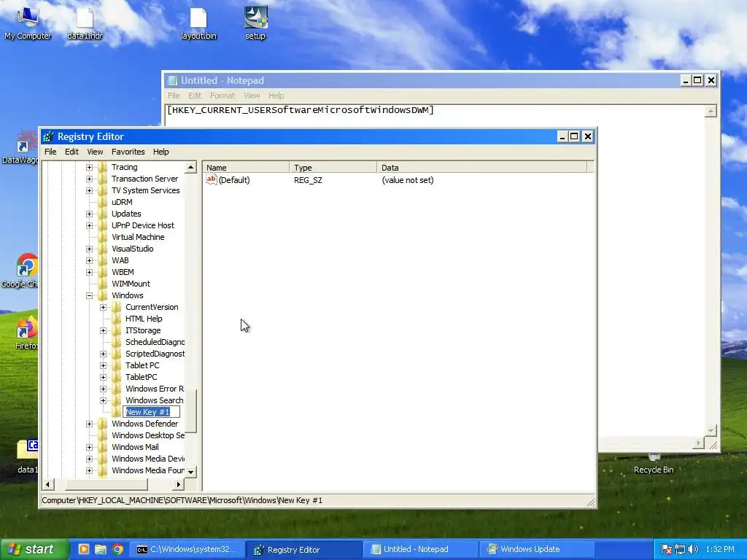Expand the Tracing key
The height and width of the screenshot is (560, 747).
point(89,167)
